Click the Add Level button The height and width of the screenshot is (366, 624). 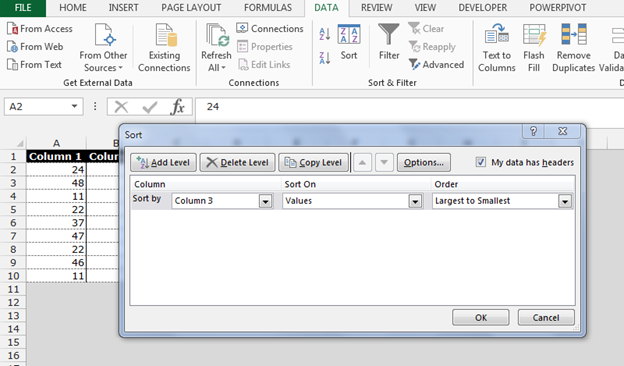point(163,162)
